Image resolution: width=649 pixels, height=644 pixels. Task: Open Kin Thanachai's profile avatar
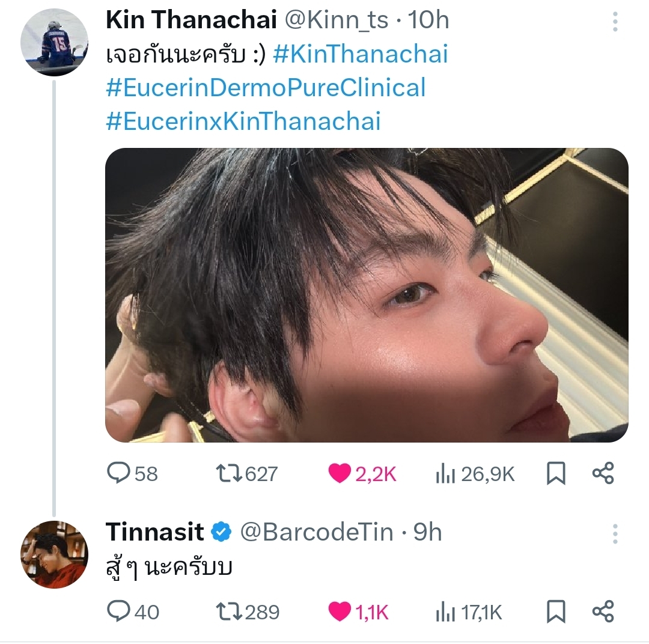pos(54,43)
